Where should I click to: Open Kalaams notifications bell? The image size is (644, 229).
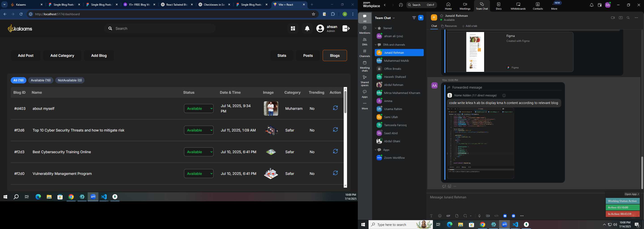307,28
